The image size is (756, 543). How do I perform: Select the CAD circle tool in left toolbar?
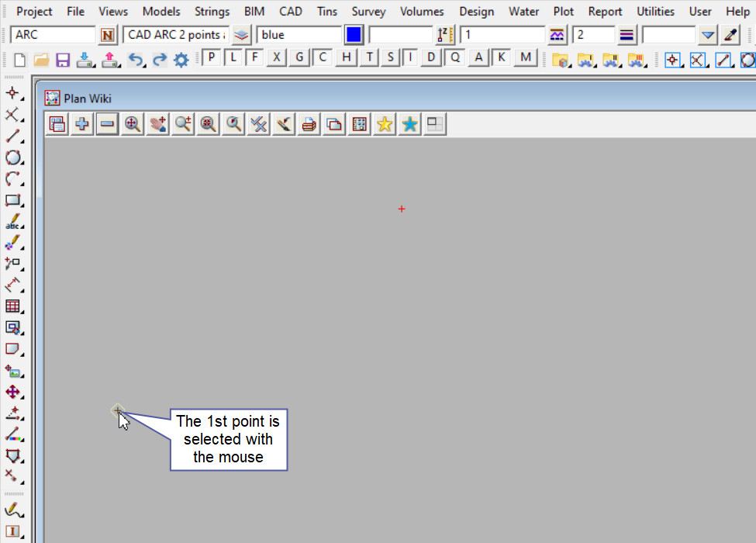(13, 157)
